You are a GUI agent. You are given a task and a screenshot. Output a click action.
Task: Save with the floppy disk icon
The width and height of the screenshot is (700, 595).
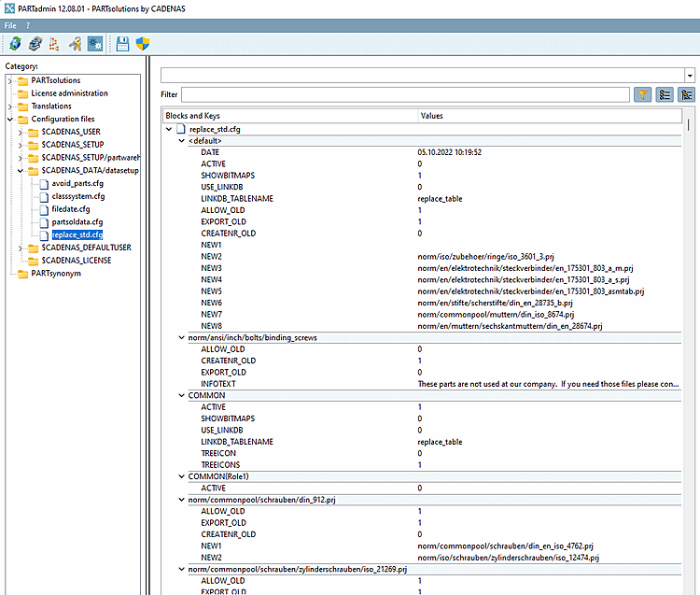pyautogui.click(x=122, y=43)
